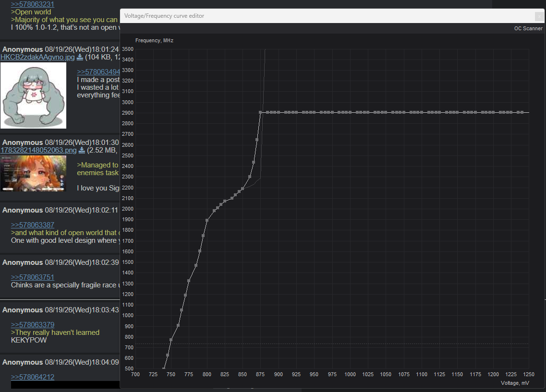Click the 875 voltage axis value
The height and width of the screenshot is (392, 546).
260,374
